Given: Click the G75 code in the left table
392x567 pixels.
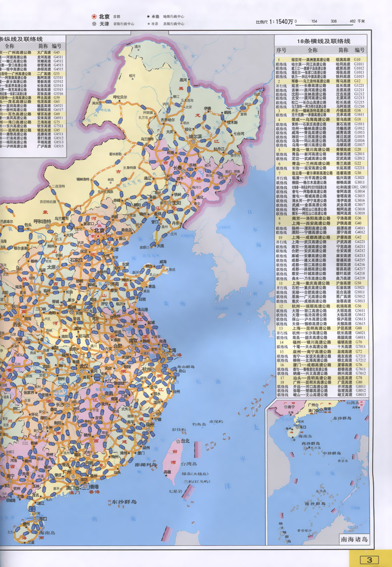Looking at the screenshot, I should pyautogui.click(x=57, y=122).
